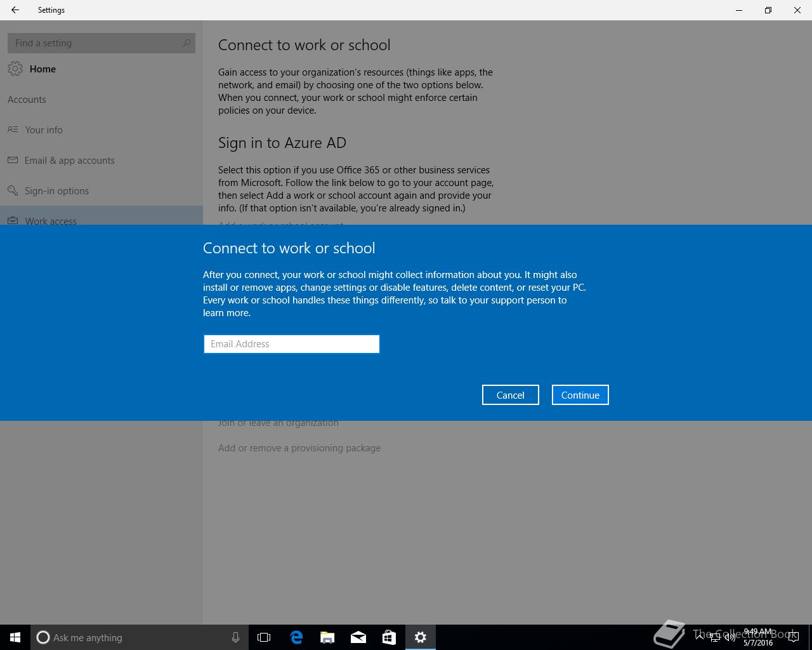812x650 pixels.
Task: Click Continue to proceed with connection
Action: (580, 395)
